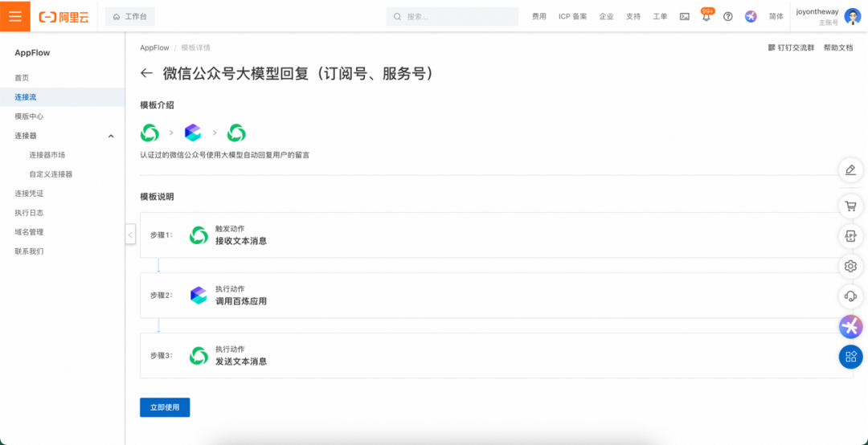This screenshot has height=445, width=868.
Task: Open the 费用 menu
Action: coord(538,17)
